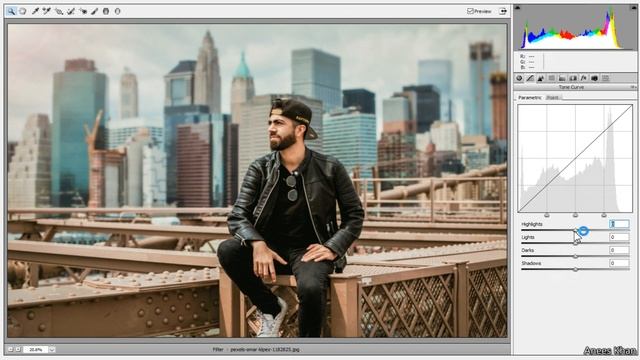640x360 pixels.
Task: Zoom out with the minus button
Action: coord(11,350)
